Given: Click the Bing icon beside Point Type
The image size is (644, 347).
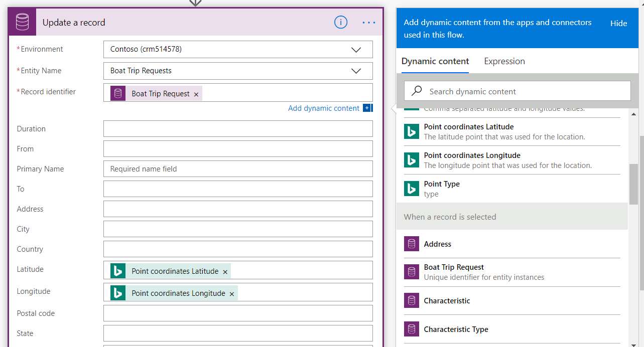Looking at the screenshot, I should (412, 189).
